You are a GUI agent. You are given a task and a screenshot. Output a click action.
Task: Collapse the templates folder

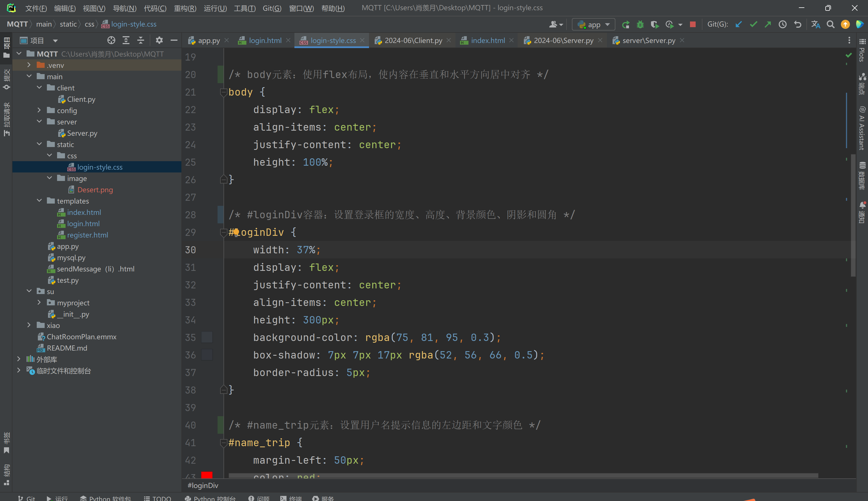pos(39,201)
